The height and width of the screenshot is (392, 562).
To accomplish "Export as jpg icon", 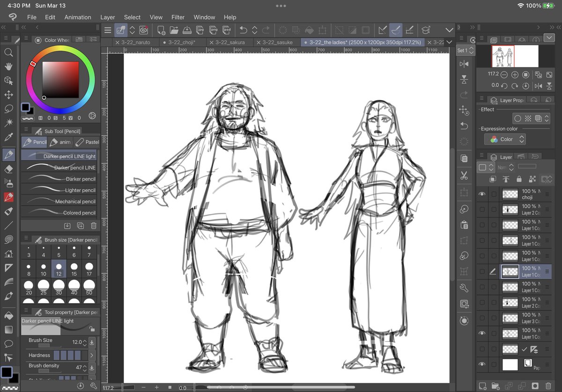I will (x=200, y=30).
